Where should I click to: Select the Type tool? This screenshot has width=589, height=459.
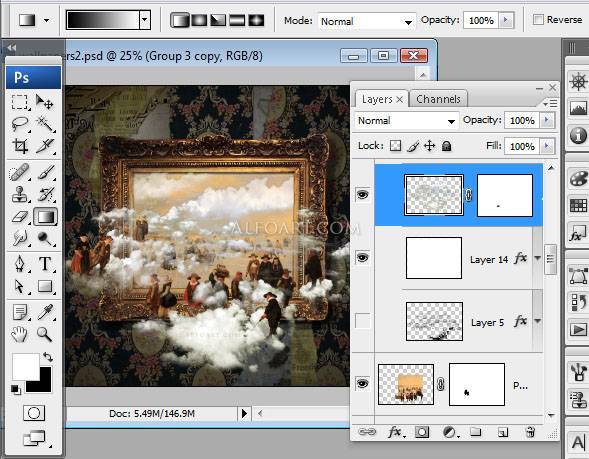point(45,264)
